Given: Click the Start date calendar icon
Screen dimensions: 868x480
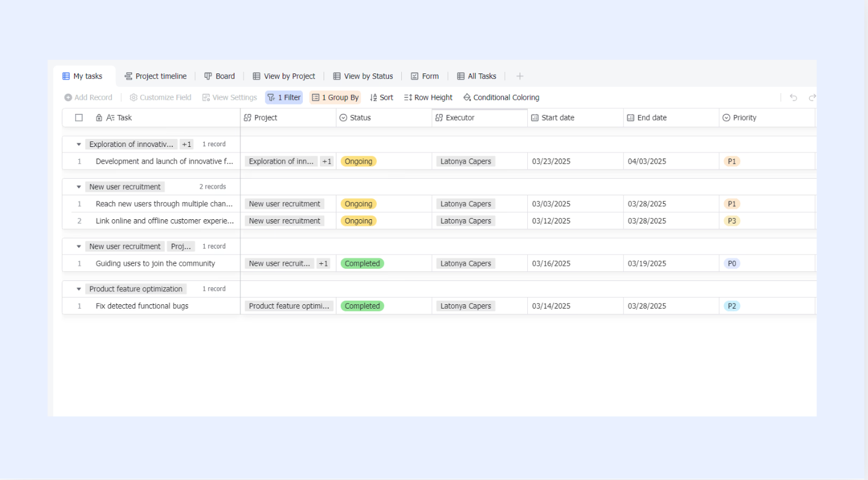Looking at the screenshot, I should [535, 118].
